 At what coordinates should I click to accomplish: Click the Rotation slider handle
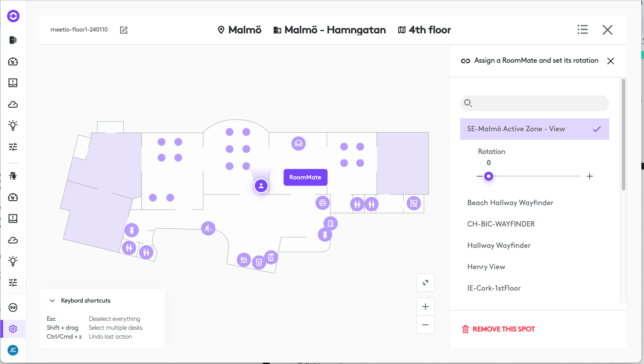489,176
